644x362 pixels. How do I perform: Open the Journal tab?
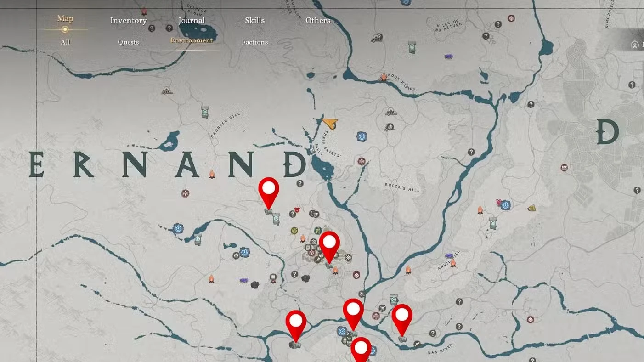tap(192, 20)
